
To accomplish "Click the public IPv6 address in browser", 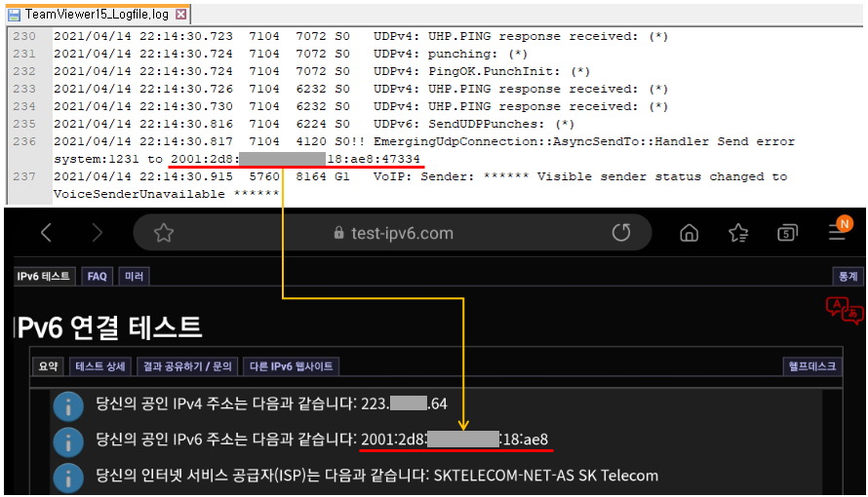I will [x=454, y=440].
